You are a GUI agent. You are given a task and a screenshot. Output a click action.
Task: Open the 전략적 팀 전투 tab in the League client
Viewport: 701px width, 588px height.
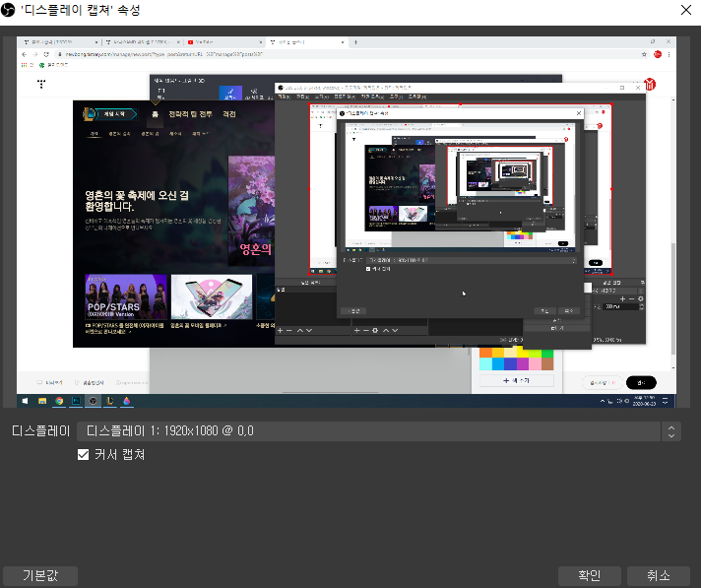(x=190, y=114)
